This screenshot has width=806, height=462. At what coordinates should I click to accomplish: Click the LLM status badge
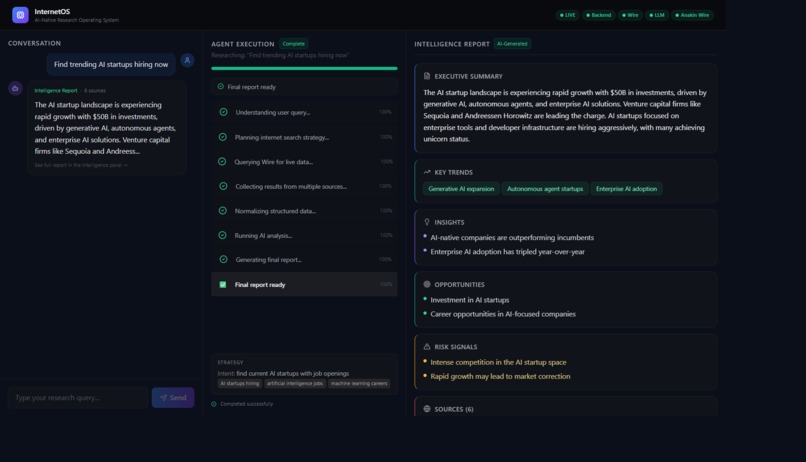tap(657, 15)
